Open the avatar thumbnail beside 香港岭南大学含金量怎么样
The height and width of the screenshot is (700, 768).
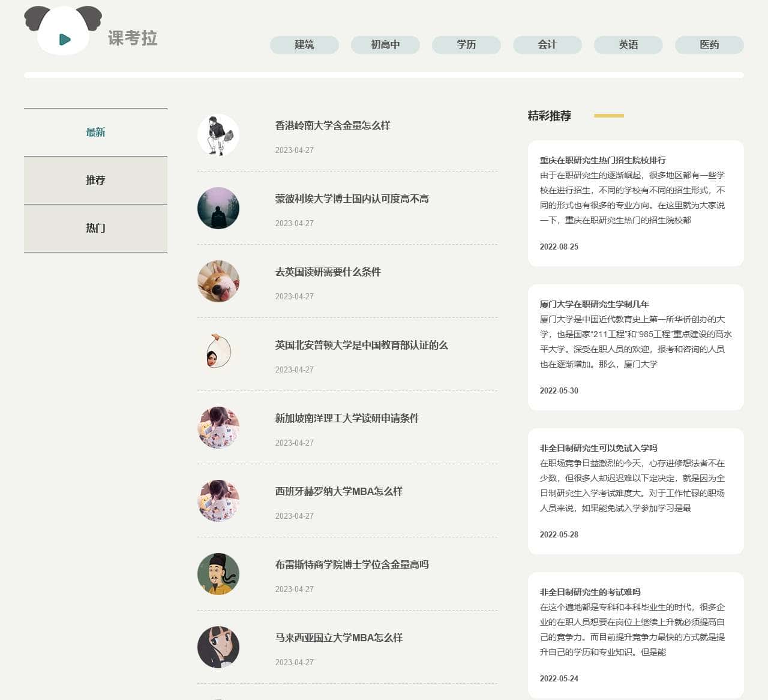[218, 135]
